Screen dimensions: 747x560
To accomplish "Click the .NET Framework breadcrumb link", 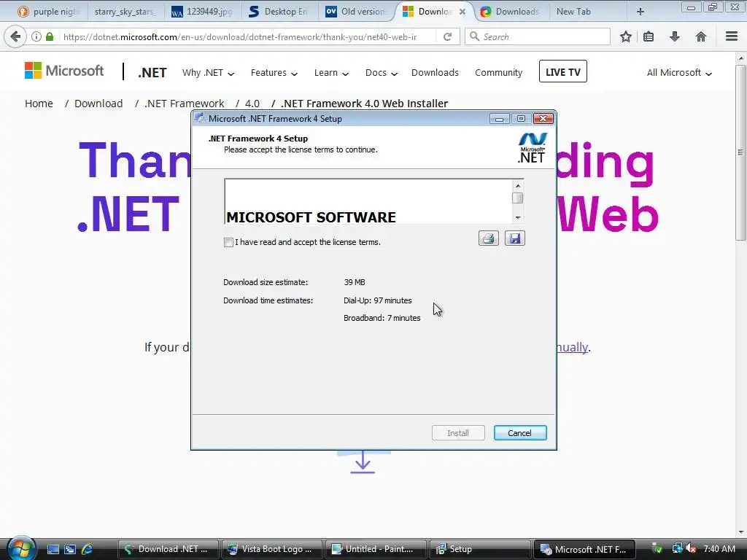I will click(185, 104).
